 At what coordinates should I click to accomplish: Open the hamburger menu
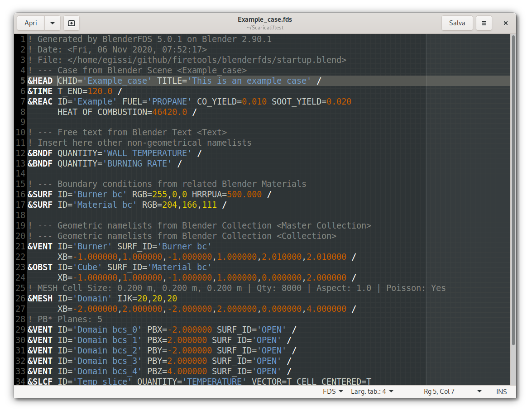click(484, 23)
